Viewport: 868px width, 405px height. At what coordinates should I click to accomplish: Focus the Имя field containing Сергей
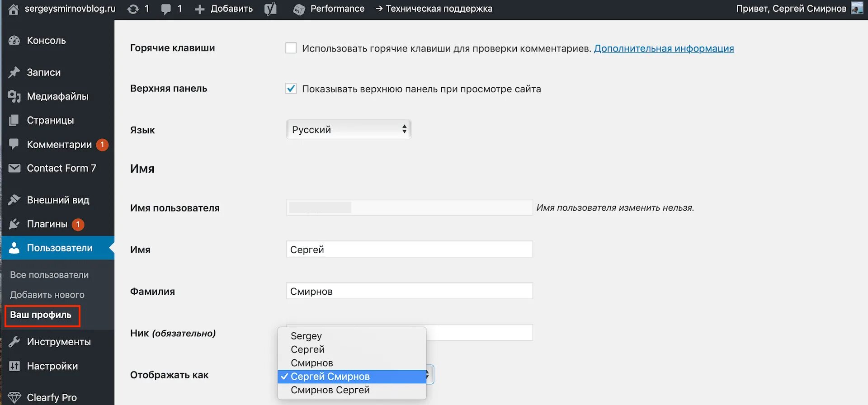click(409, 250)
